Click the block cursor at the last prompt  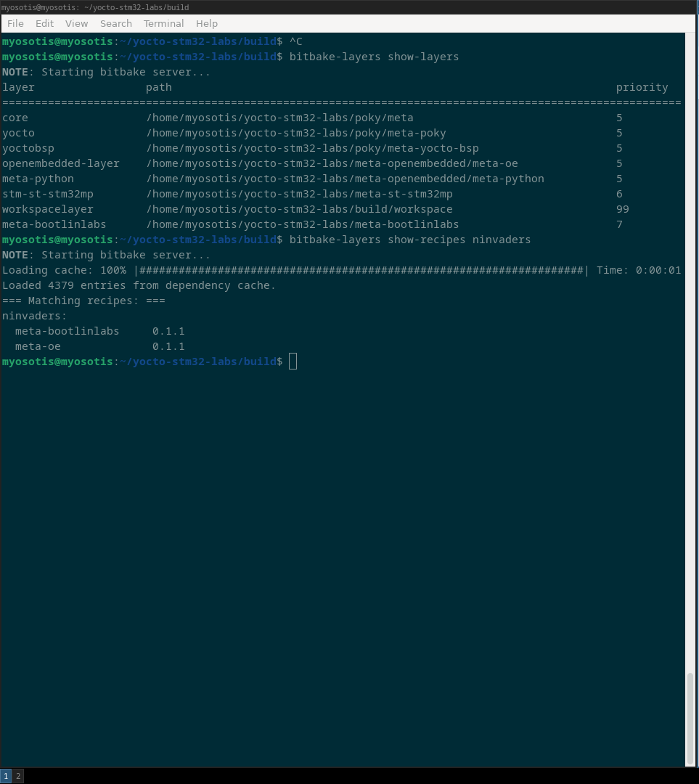[x=293, y=362]
